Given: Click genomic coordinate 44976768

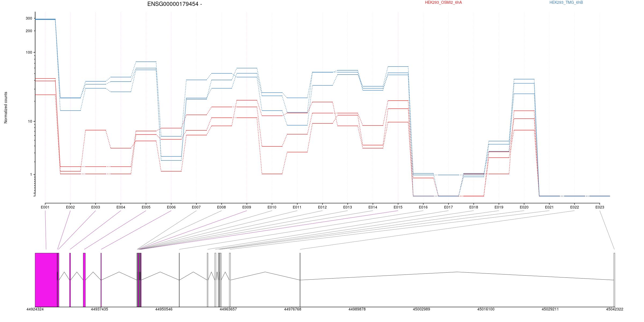Looking at the screenshot, I should click(x=292, y=309).
